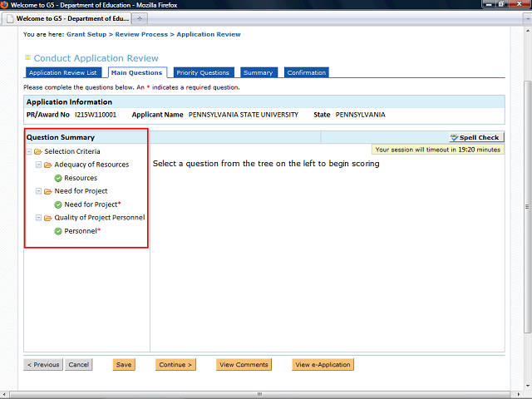Click the Selection Criteria folder icon

coord(38,151)
